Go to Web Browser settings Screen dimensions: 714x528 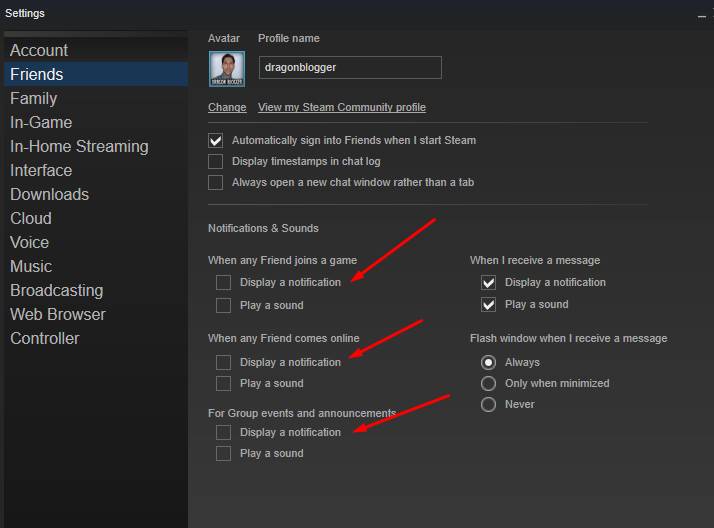(x=96, y=315)
